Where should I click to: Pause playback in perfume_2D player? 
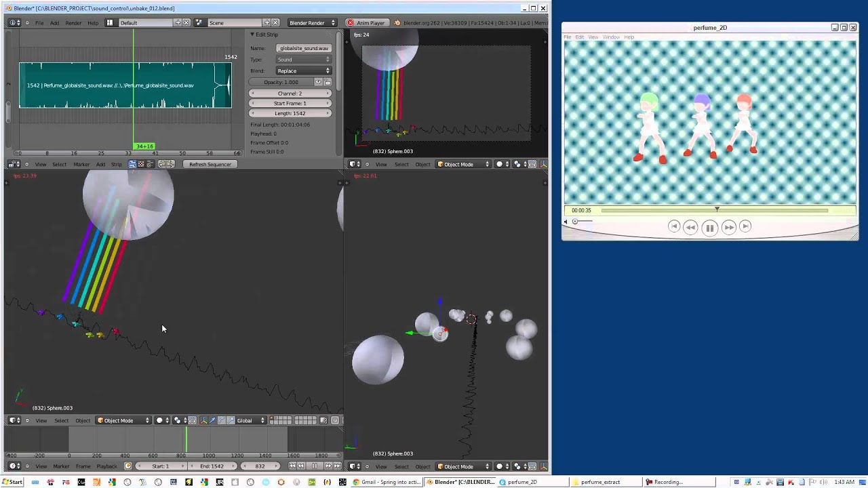click(x=709, y=228)
